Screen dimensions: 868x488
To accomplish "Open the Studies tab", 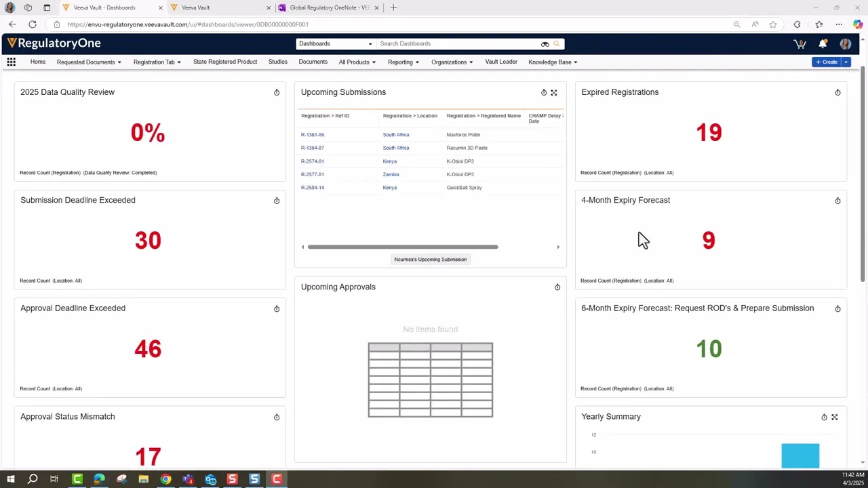I will tap(278, 62).
